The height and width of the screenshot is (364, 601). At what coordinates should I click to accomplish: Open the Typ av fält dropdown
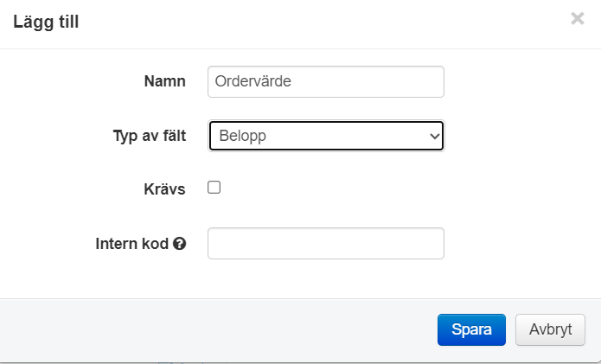coord(326,136)
